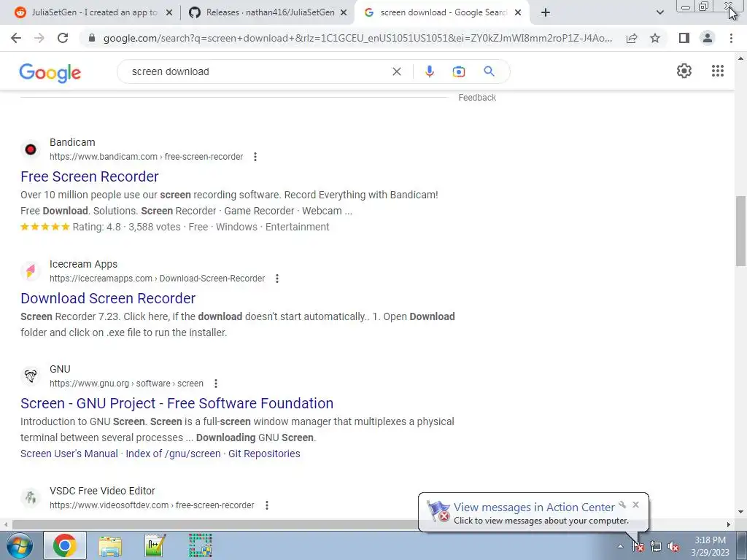747x560 pixels.
Task: Click the scroll up arrow
Action: (x=741, y=58)
